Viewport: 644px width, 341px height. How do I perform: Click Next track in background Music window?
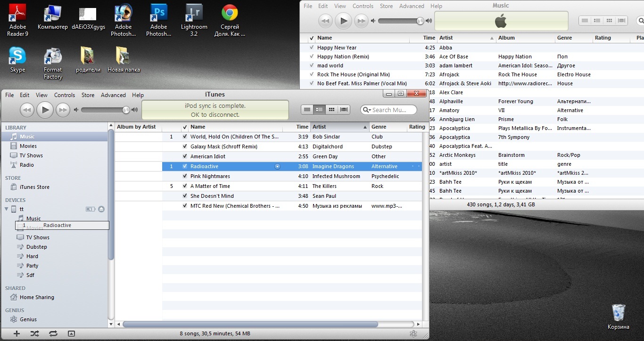361,21
